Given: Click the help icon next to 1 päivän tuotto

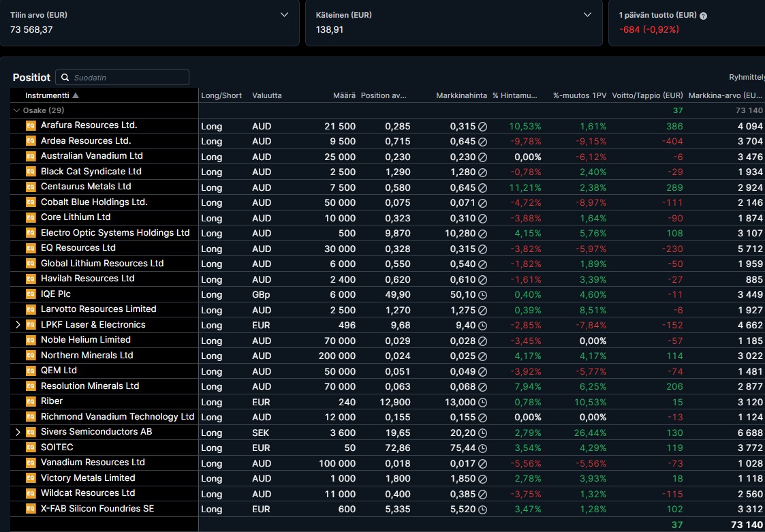Looking at the screenshot, I should [x=703, y=16].
